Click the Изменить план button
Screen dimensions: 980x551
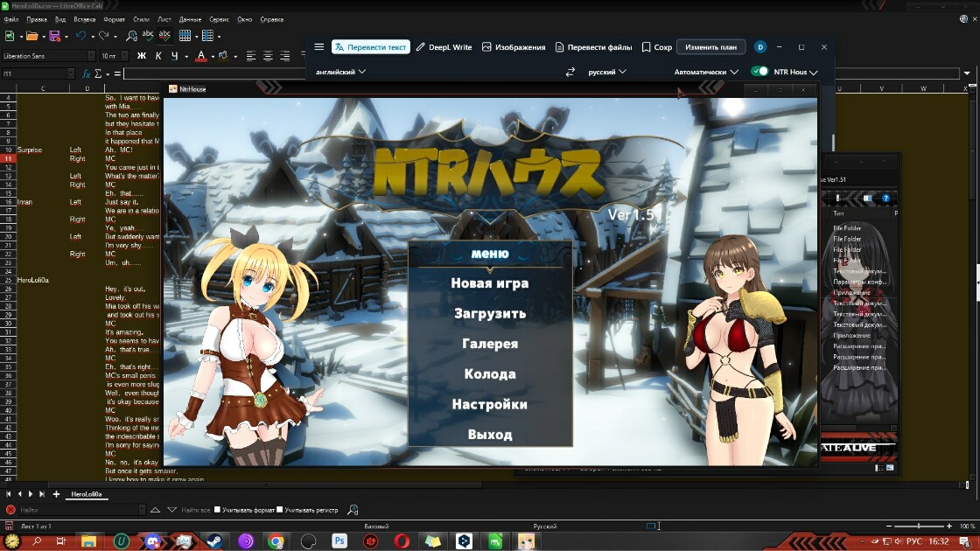(x=710, y=47)
